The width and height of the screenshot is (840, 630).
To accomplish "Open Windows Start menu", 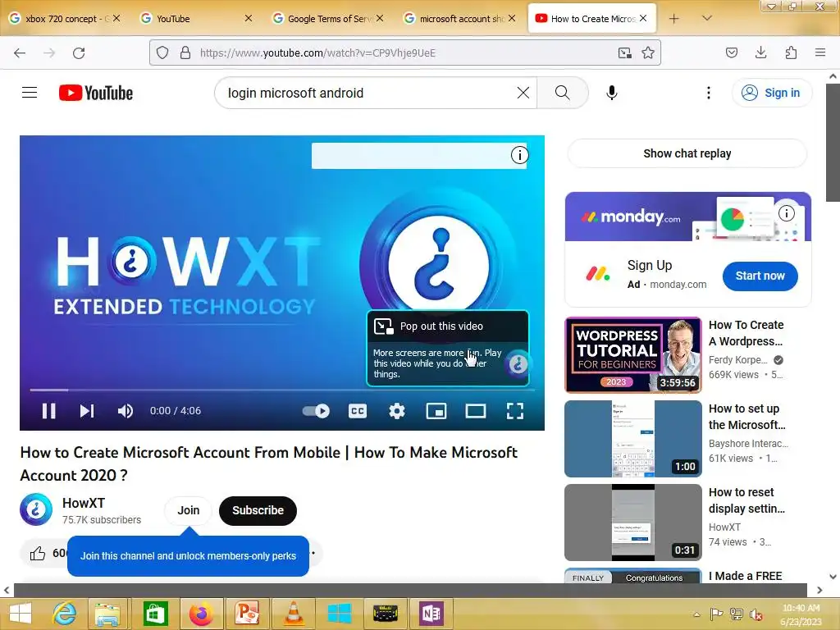I will [x=21, y=614].
